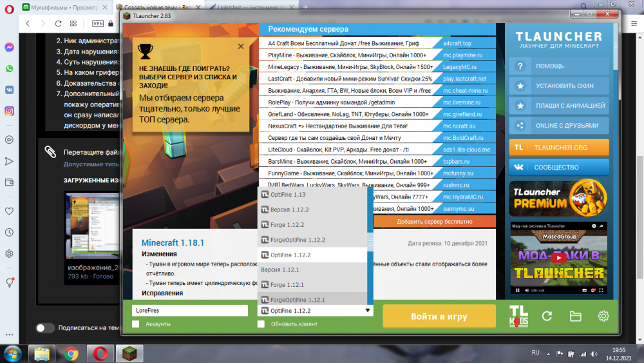Screen dimensions: 644x363
Task: Choose Forge 1.12.1 from version list
Action: pyautogui.click(x=312, y=284)
